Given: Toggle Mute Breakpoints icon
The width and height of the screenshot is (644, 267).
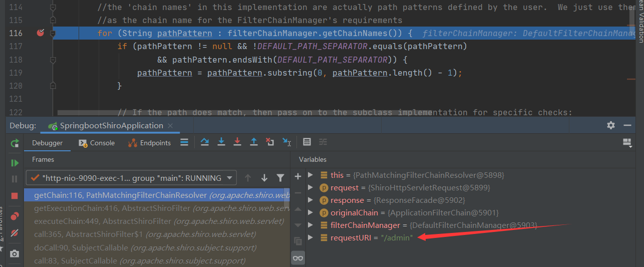Looking at the screenshot, I should pyautogui.click(x=15, y=233).
